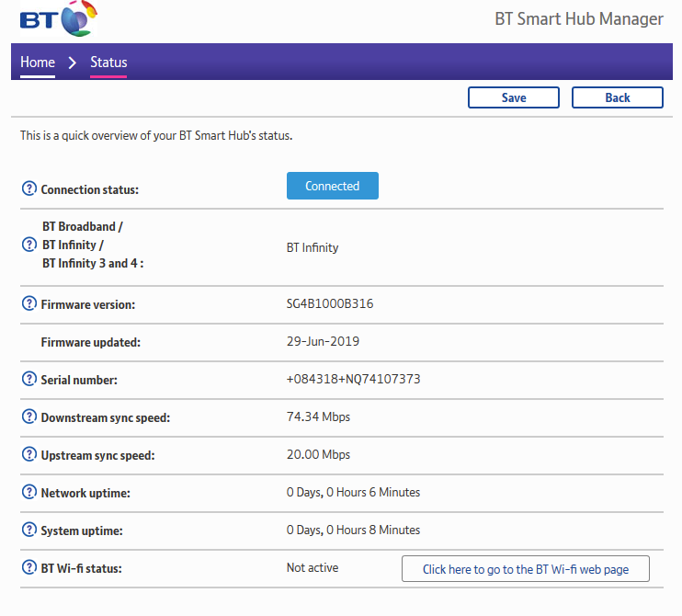
Task: Click the Back button
Action: click(x=617, y=97)
